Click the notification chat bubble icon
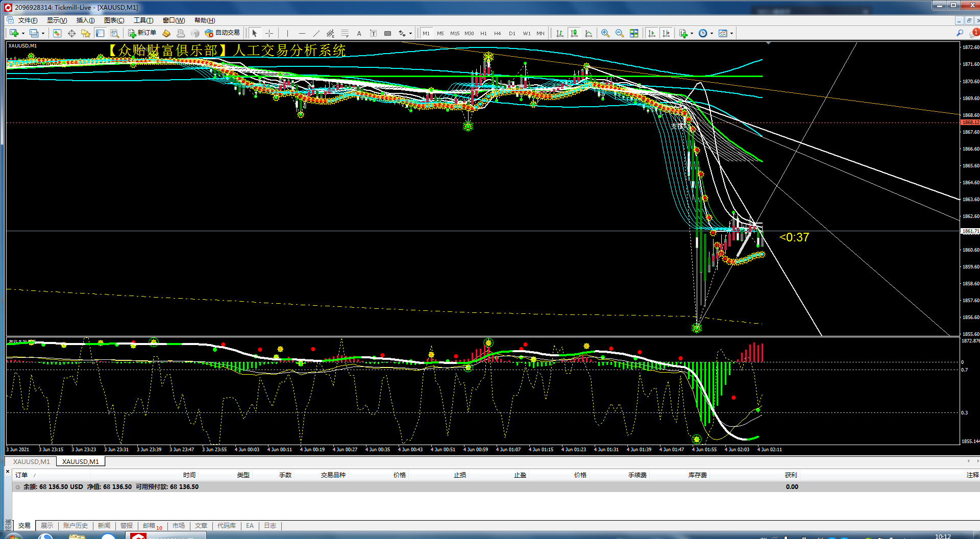Viewport: 980px width, 539px height. pos(974,33)
